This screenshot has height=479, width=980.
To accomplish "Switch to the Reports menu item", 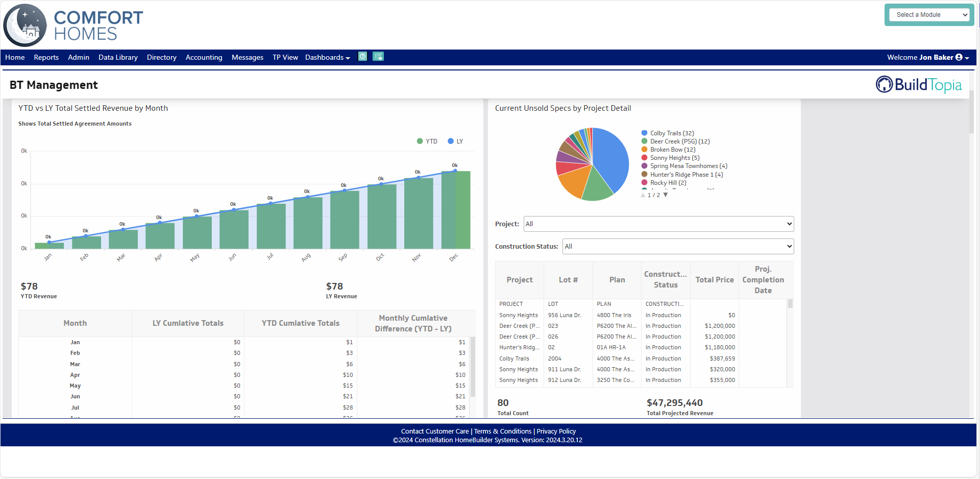I will pyautogui.click(x=46, y=57).
